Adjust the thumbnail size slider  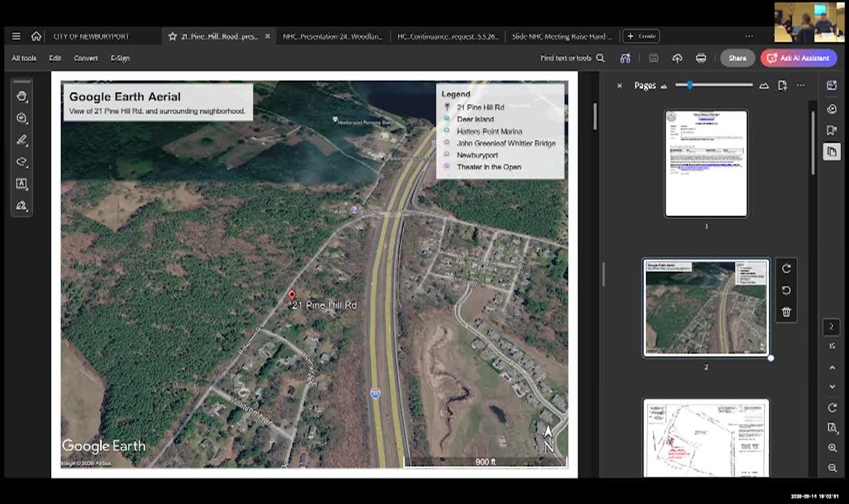[714, 85]
